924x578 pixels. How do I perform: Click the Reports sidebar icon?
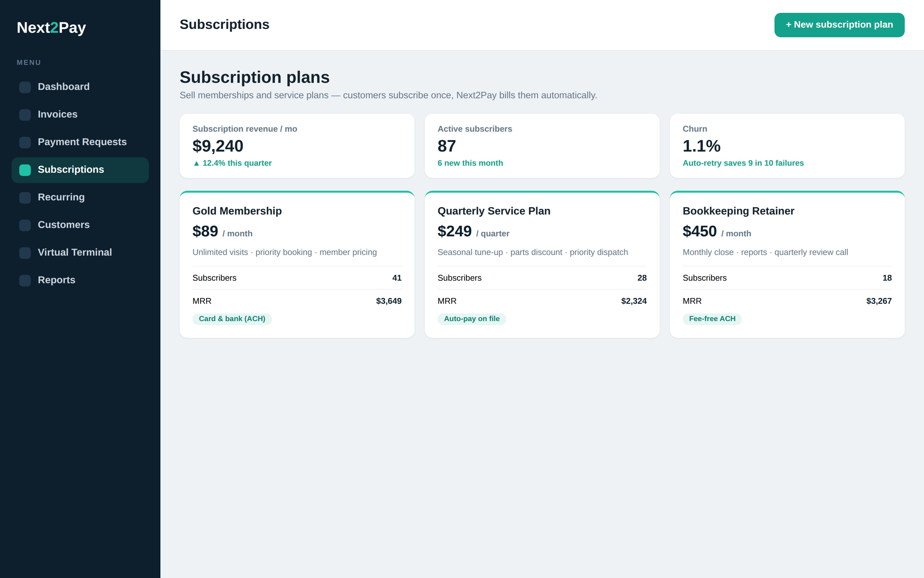point(25,280)
